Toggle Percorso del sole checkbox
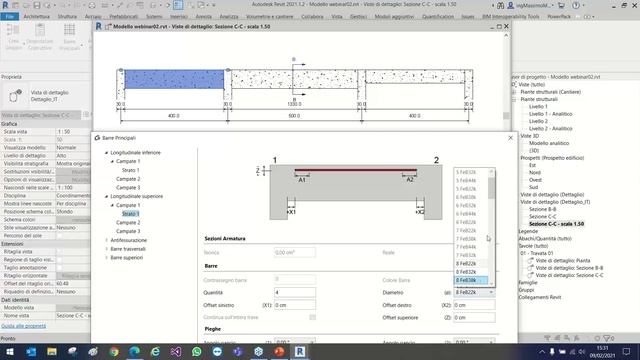The width and height of the screenshot is (640, 360). point(60,236)
